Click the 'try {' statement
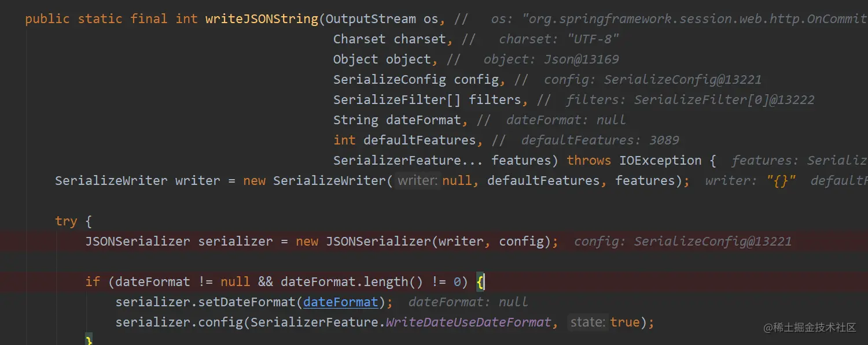This screenshot has width=868, height=345. pyautogui.click(x=73, y=221)
